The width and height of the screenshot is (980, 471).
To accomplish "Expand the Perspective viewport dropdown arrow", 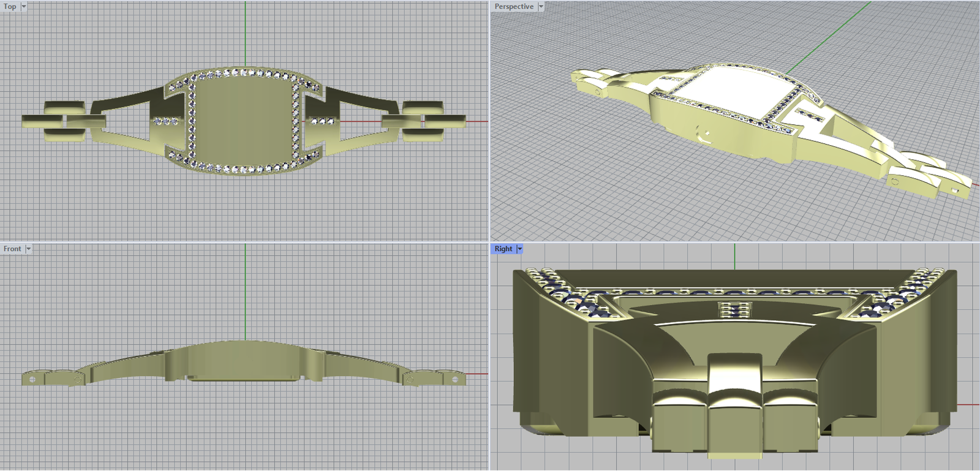I will click(541, 7).
